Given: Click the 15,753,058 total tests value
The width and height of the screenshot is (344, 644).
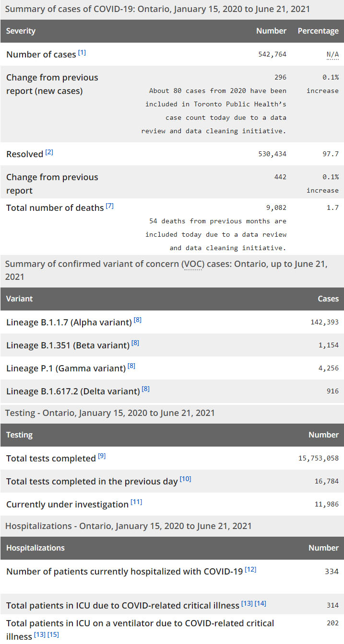Looking at the screenshot, I should pyautogui.click(x=318, y=458).
